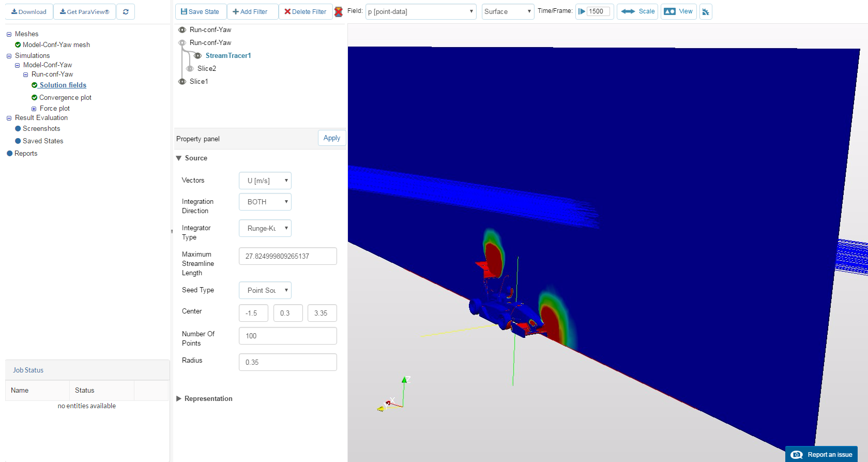Click the Saved States bullet icon
Image resolution: width=868 pixels, height=462 pixels.
click(18, 141)
